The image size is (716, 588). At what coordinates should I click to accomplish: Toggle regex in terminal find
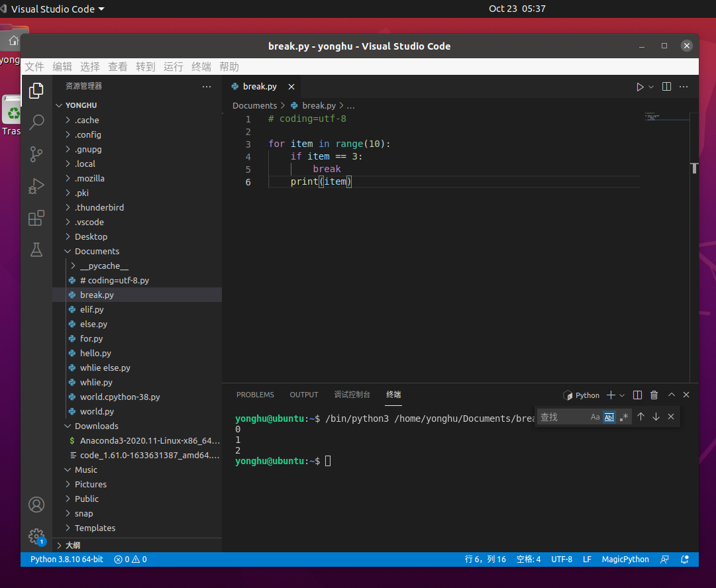624,416
